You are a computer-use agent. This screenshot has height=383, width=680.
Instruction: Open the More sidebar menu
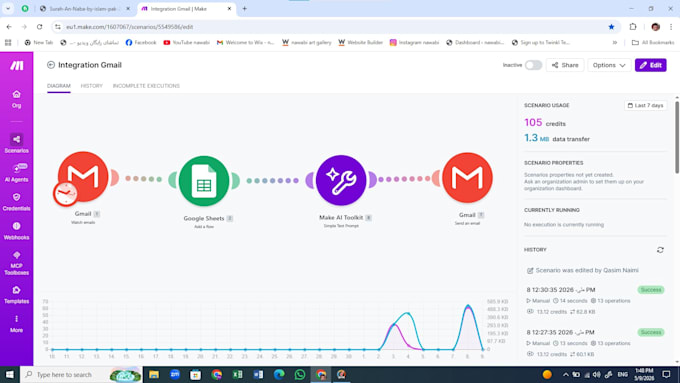pyautogui.click(x=16, y=324)
